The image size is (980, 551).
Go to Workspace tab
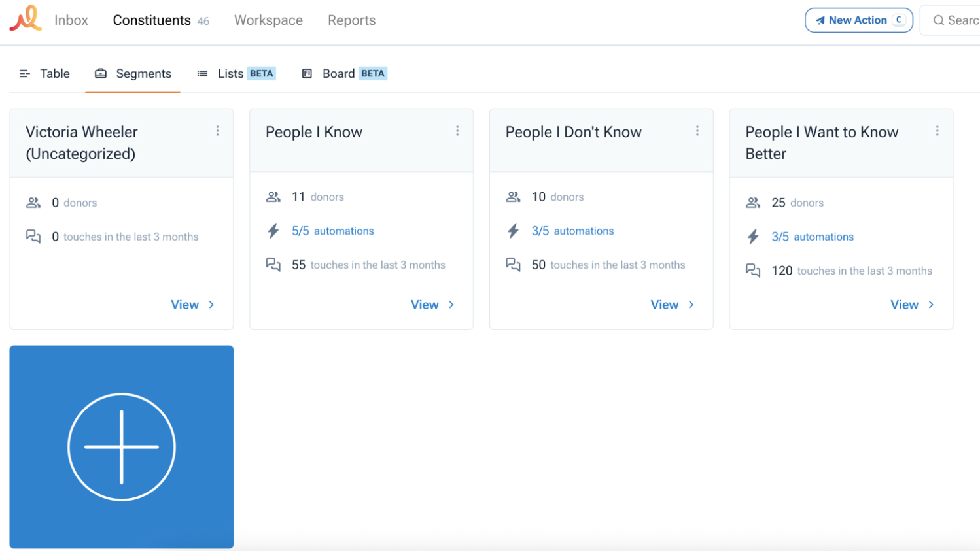click(x=268, y=20)
